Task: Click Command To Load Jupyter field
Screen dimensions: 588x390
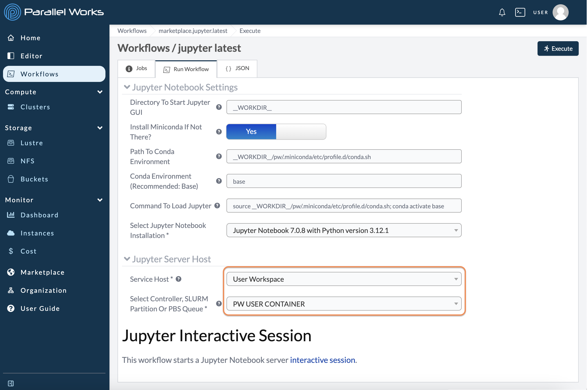Action: (344, 206)
